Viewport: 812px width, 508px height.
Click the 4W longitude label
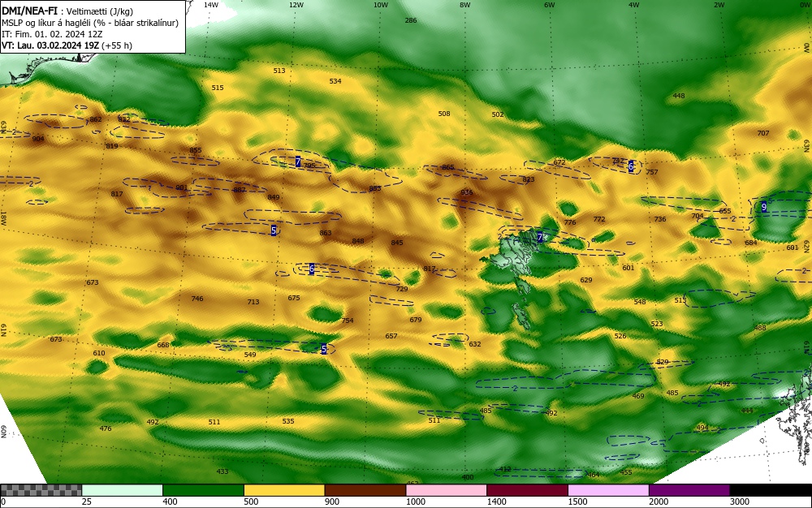pos(634,5)
